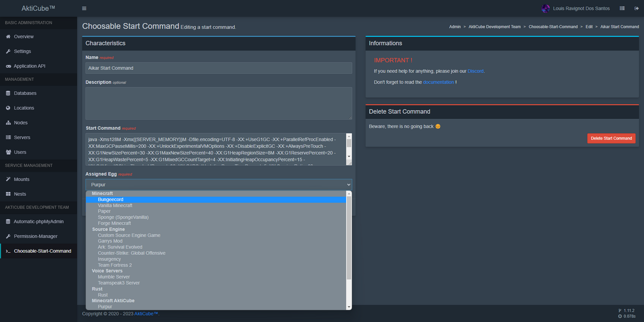
Task: Click the 1.11.2 version text
Action: (629, 311)
